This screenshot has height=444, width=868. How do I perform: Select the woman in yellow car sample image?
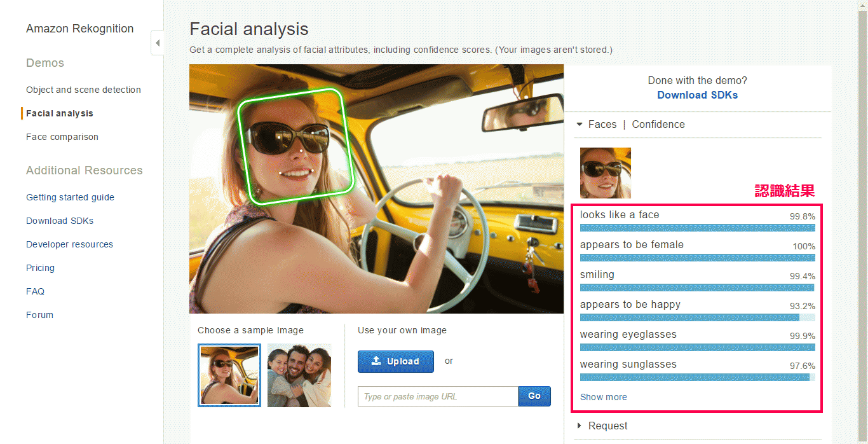(x=229, y=375)
